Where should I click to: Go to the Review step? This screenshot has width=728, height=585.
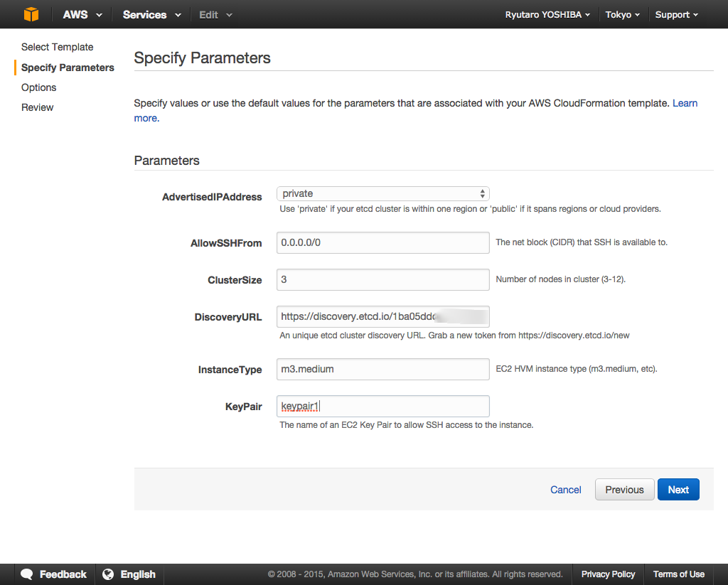(x=37, y=107)
